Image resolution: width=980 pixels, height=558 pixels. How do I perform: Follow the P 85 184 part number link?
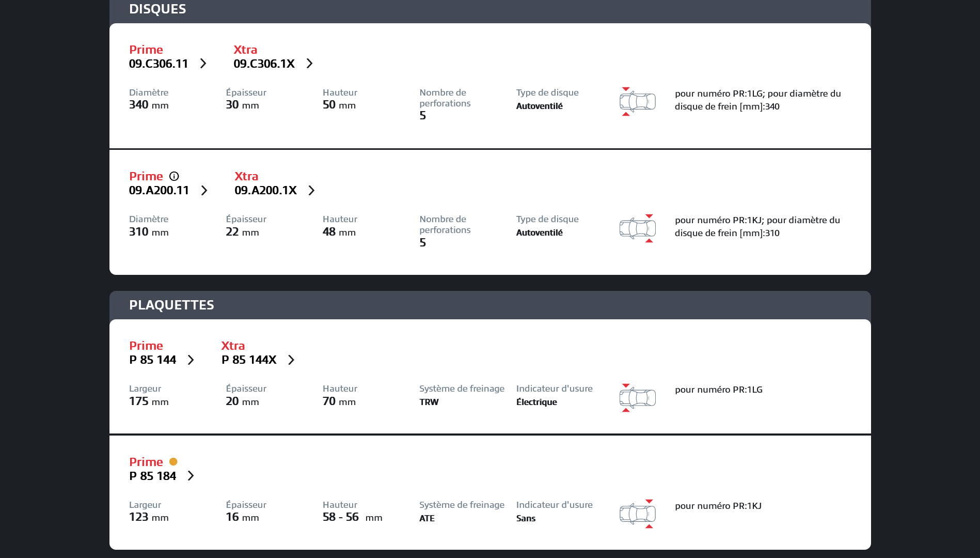(x=153, y=476)
